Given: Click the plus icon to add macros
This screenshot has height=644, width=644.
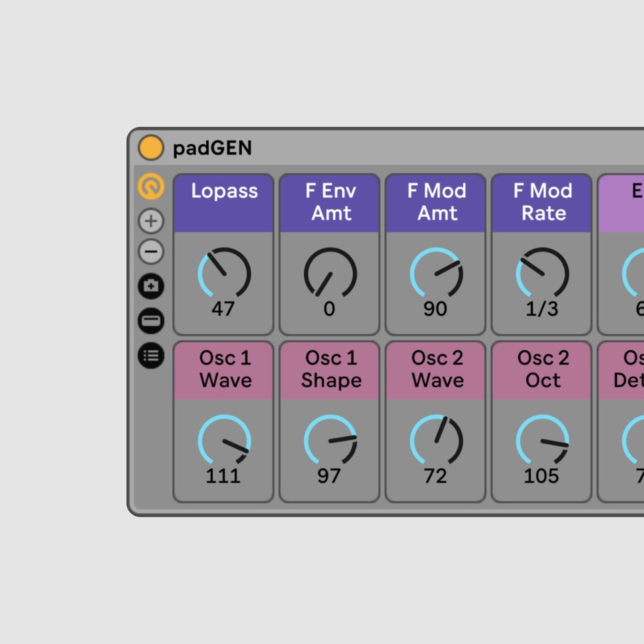Looking at the screenshot, I should pos(151,221).
